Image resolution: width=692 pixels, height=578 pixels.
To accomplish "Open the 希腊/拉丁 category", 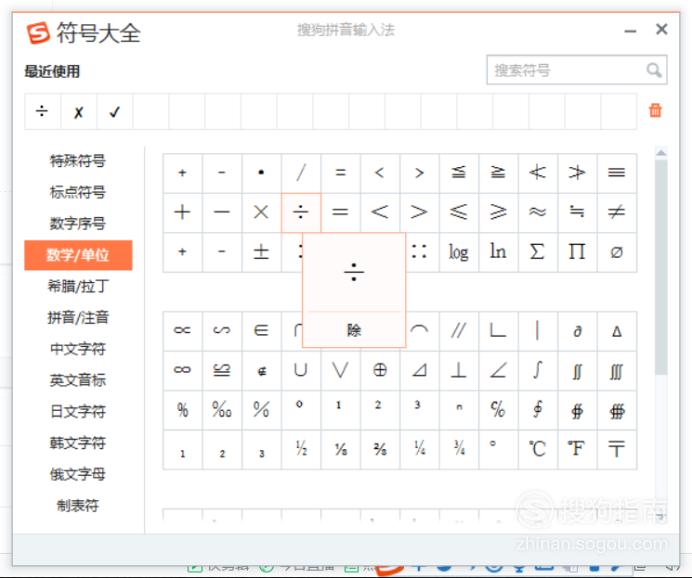I will (78, 286).
